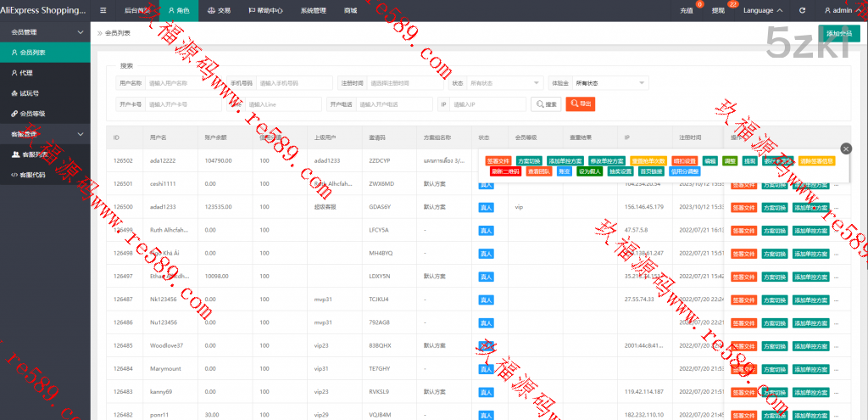The width and height of the screenshot is (868, 420).
Task: Open 会员列表 in the sidebar
Action: point(32,53)
